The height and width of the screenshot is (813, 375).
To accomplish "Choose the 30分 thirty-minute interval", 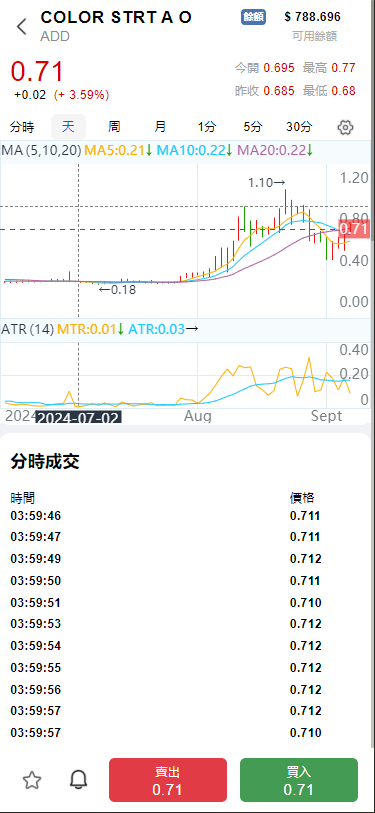I will point(299,127).
